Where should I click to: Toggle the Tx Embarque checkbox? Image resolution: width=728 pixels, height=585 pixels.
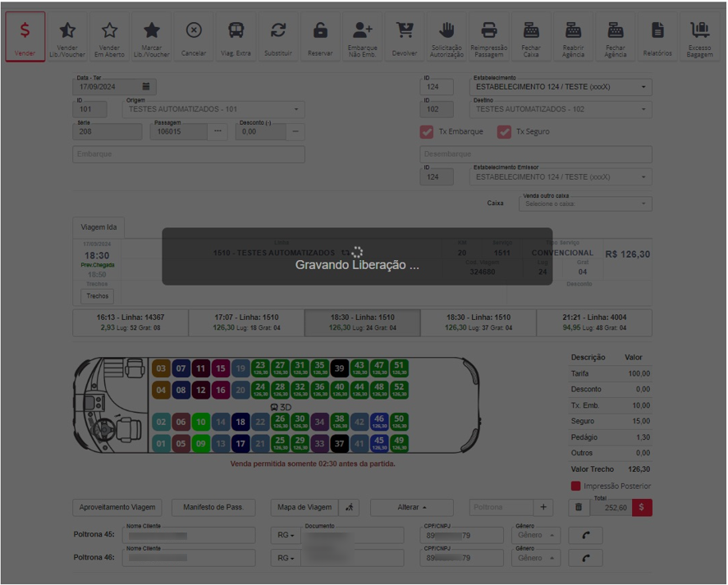tap(426, 132)
